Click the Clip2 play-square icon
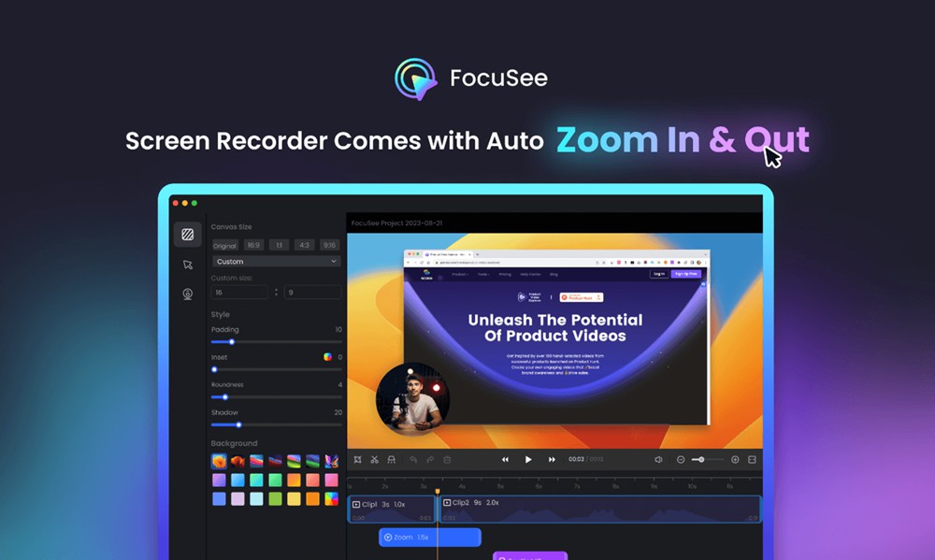This screenshot has height=560, width=935. point(447,503)
